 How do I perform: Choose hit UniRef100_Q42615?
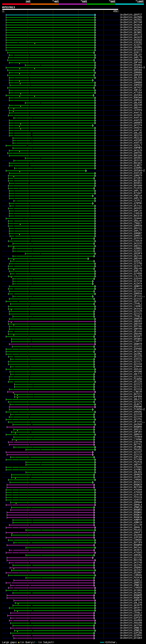(x=131, y=37)
